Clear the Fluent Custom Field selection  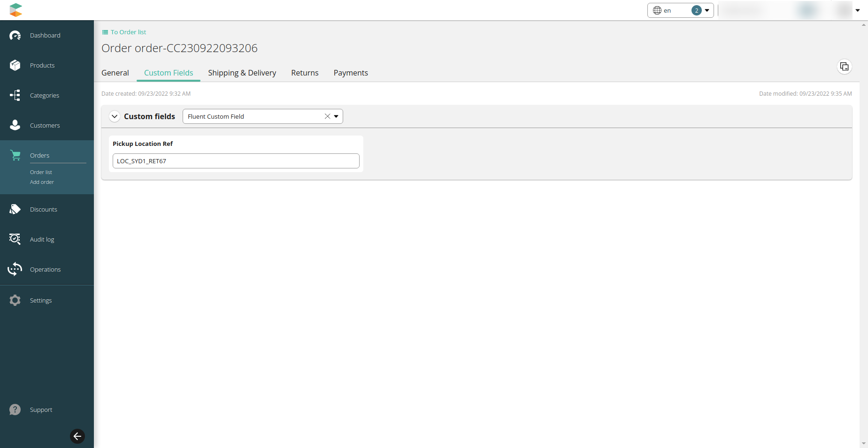click(x=327, y=116)
